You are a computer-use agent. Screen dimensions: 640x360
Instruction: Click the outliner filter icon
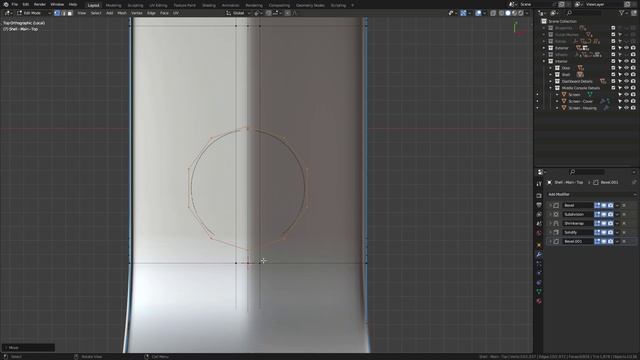[x=622, y=13]
